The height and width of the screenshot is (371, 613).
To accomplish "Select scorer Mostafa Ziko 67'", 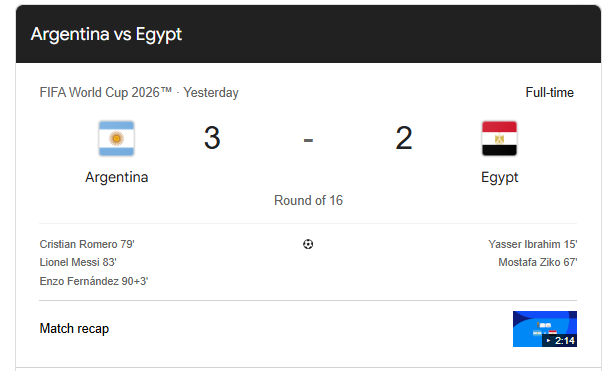I will tap(538, 262).
